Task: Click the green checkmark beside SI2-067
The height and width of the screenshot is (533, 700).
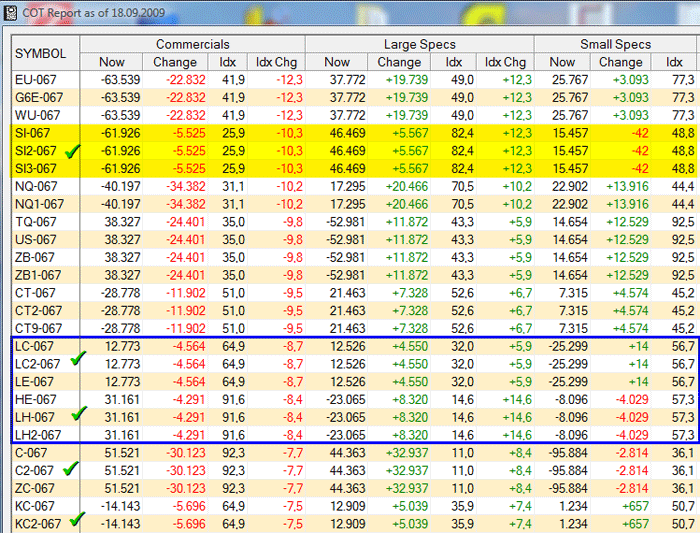Action: [70, 150]
